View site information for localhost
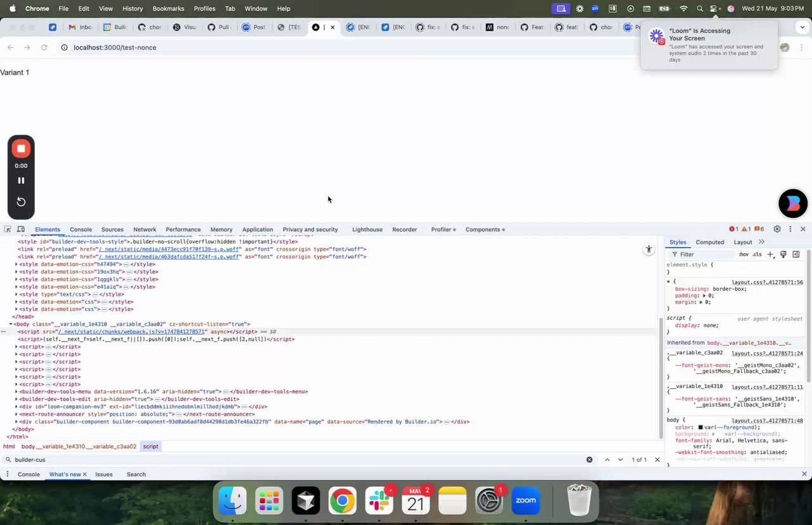 pyautogui.click(x=64, y=48)
